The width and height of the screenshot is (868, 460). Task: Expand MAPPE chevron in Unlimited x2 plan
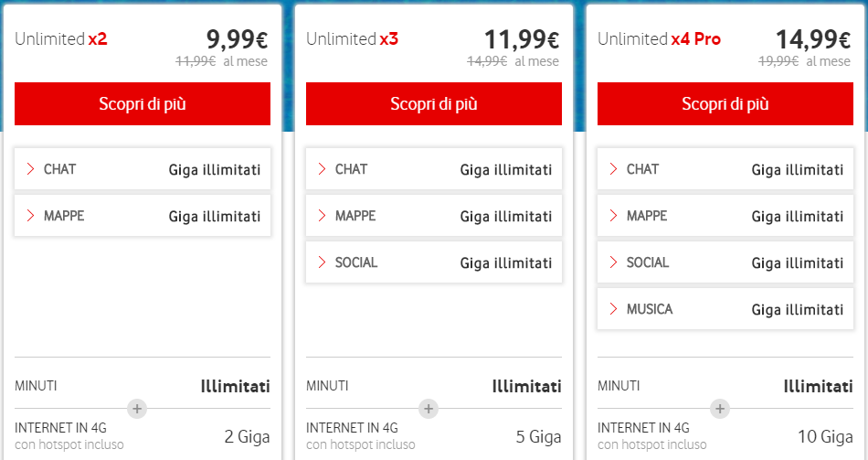coord(30,217)
